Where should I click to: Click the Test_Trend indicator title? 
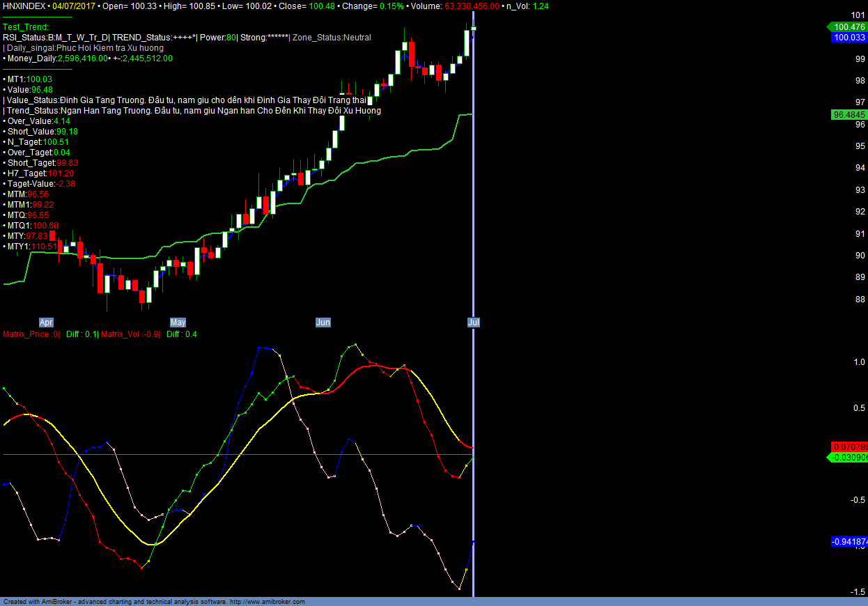[26, 27]
